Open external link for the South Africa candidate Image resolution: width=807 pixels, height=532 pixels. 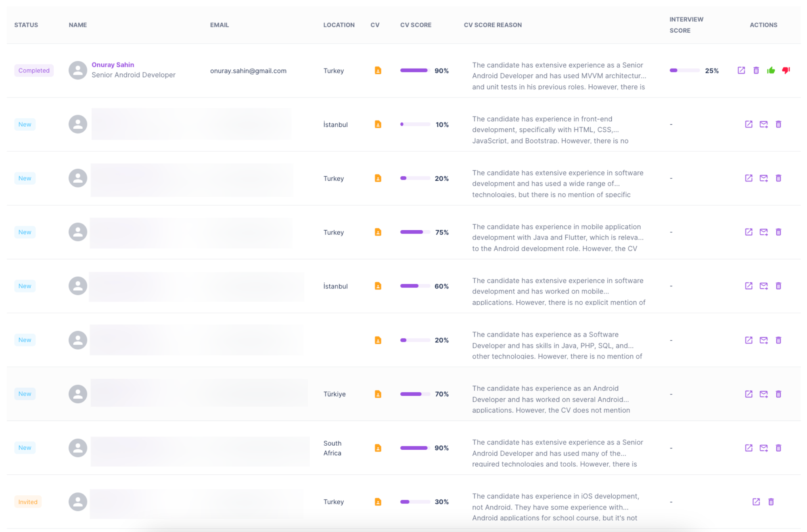(748, 448)
